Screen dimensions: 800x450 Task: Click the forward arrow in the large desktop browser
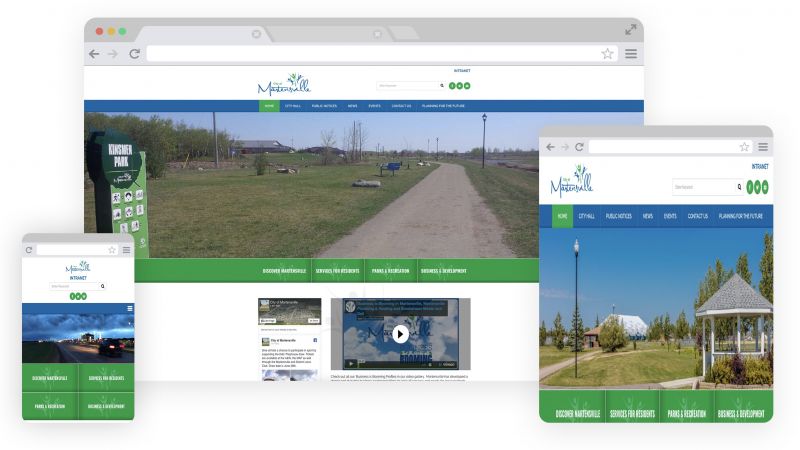113,54
